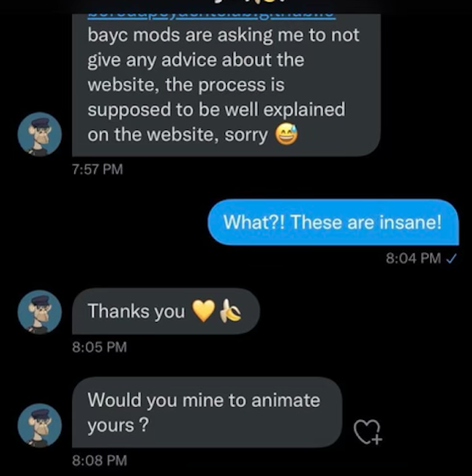Tap the blue 'What?! These are insane!' bubble
The height and width of the screenshot is (476, 472).
point(333,222)
